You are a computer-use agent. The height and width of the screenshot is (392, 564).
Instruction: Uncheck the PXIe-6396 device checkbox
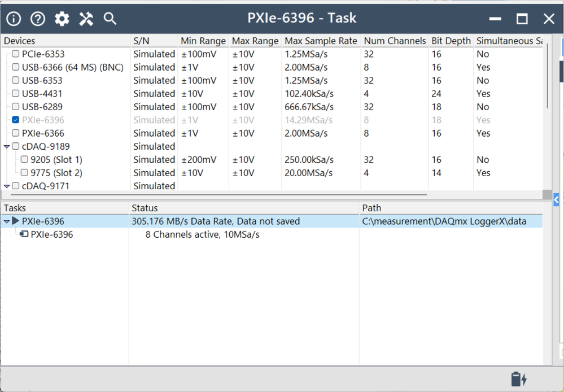(15, 120)
